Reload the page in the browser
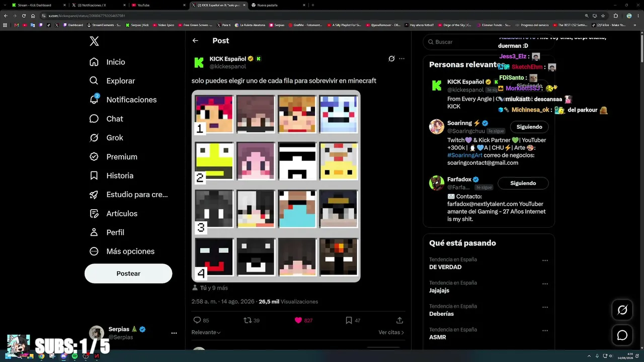This screenshot has width=644, height=362. (x=23, y=16)
